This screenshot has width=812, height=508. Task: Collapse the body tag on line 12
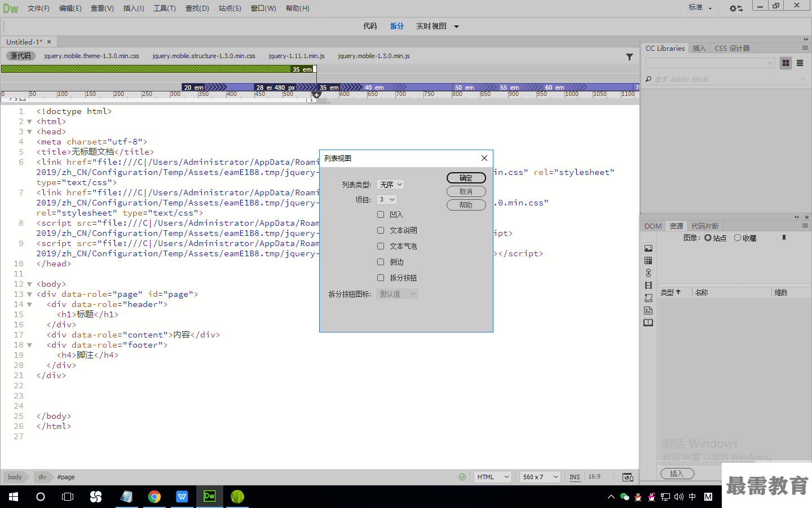(x=29, y=284)
